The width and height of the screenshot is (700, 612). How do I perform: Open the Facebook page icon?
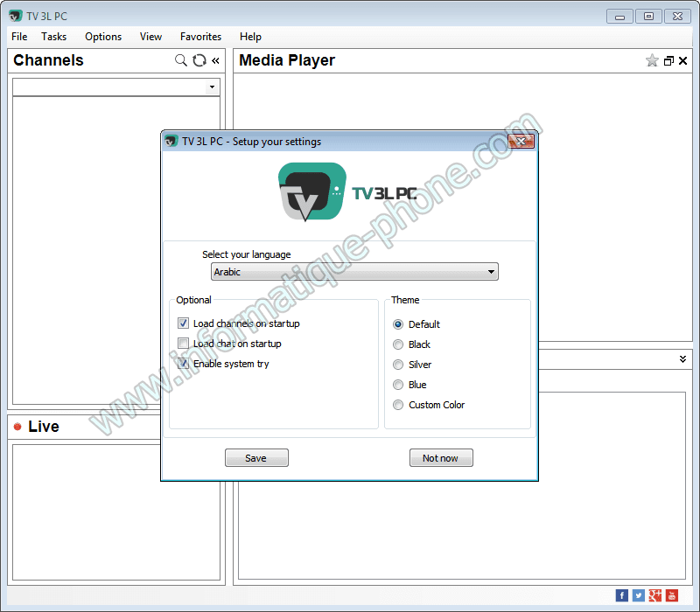coord(621,595)
